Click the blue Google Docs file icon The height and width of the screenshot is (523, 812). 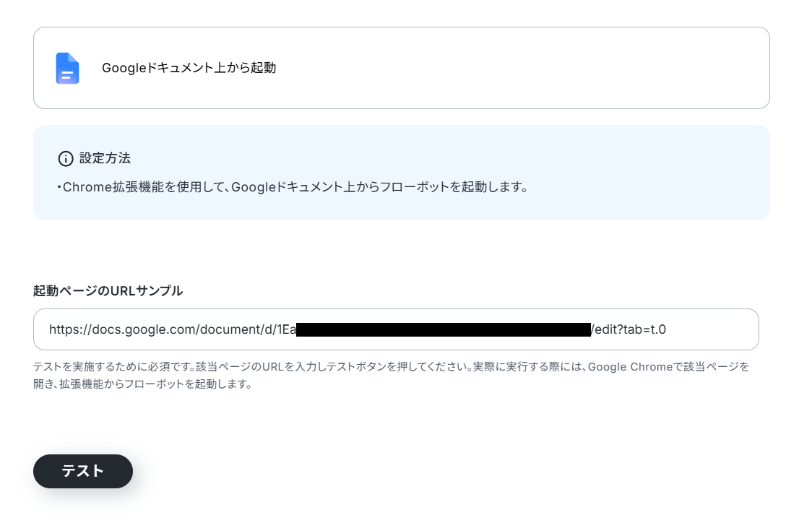point(67,68)
